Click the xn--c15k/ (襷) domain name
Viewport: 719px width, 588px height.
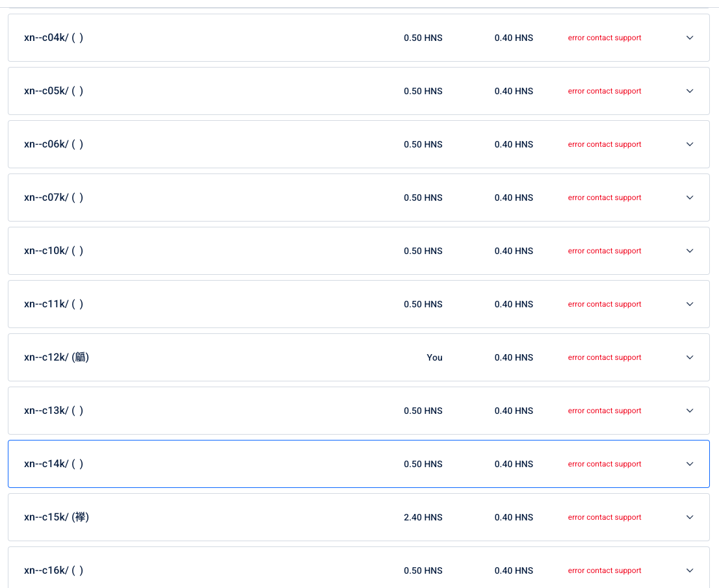57,517
